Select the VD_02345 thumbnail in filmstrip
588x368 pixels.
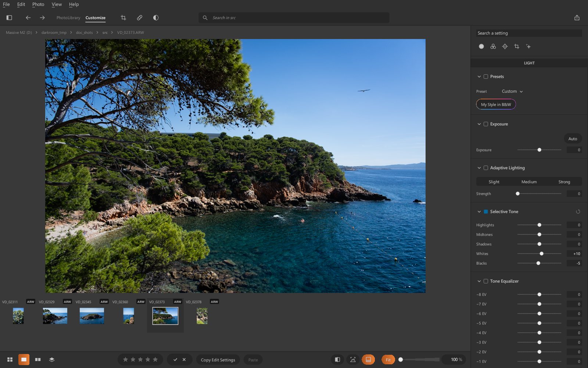[92, 316]
